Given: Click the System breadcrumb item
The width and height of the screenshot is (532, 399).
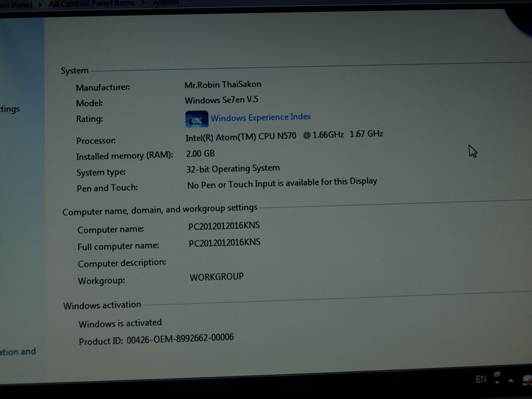Looking at the screenshot, I should [166, 3].
